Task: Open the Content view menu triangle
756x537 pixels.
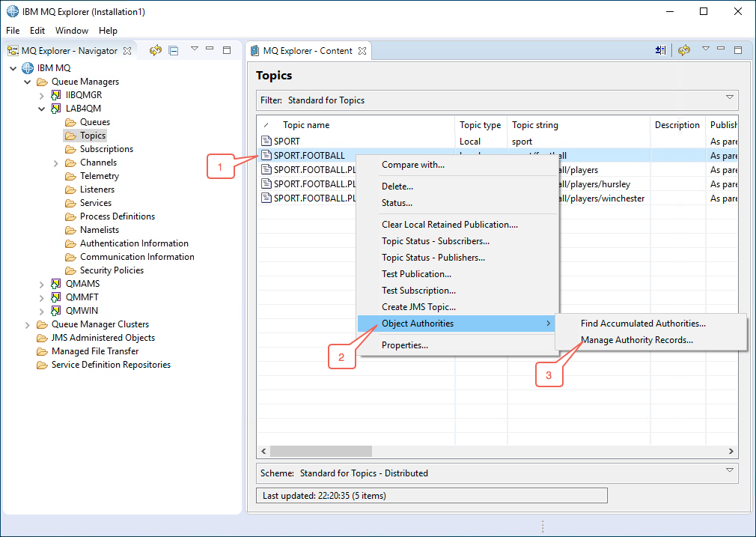Action: click(706, 49)
